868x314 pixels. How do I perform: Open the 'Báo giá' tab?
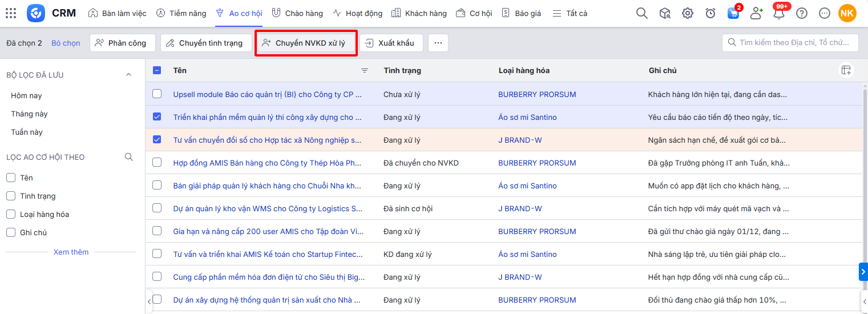522,13
